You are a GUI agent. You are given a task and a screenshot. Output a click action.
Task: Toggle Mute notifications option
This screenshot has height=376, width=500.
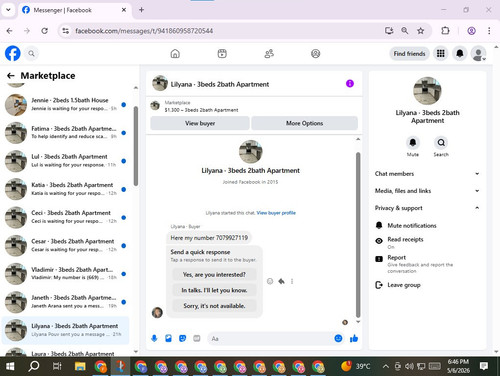tap(427, 226)
